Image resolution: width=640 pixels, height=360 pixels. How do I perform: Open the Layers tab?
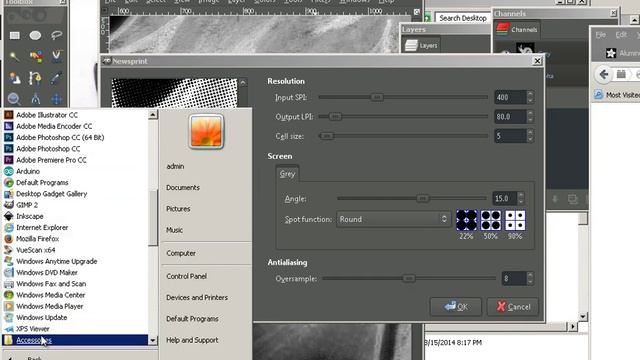pos(421,45)
